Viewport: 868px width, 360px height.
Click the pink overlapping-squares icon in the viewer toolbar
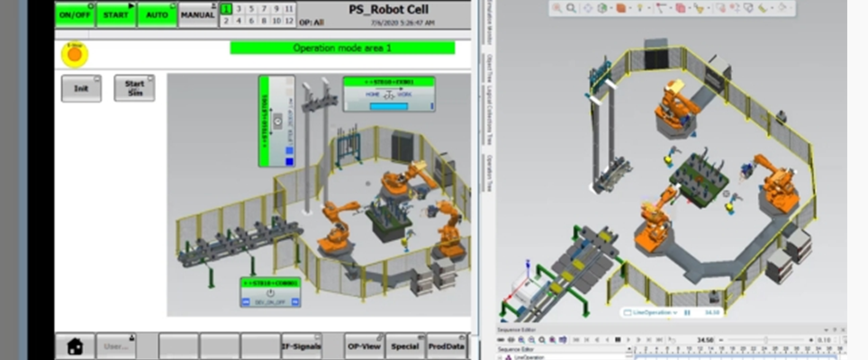coord(680,8)
